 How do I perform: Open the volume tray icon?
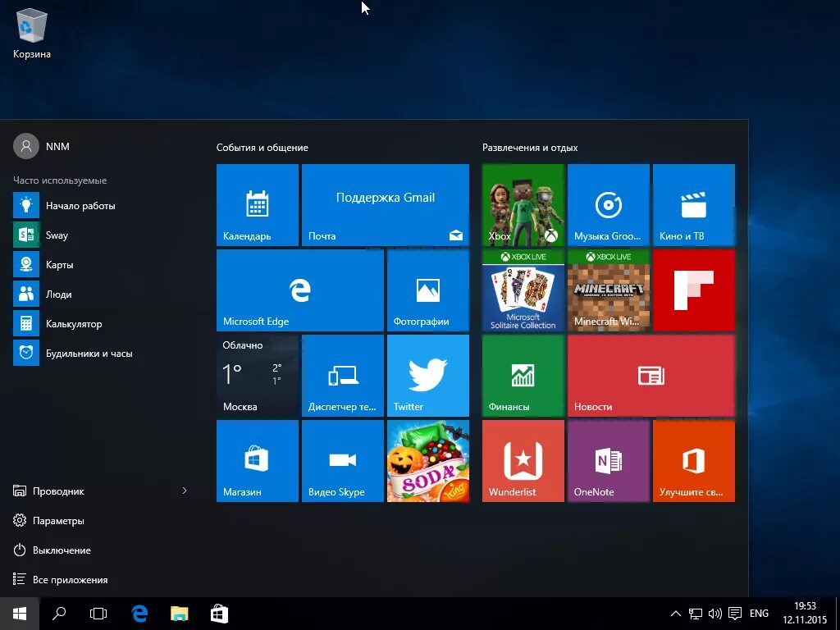pos(715,614)
